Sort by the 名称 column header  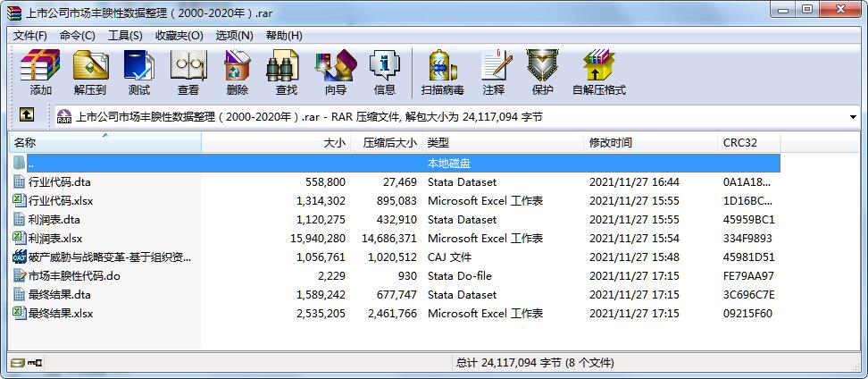click(x=105, y=143)
